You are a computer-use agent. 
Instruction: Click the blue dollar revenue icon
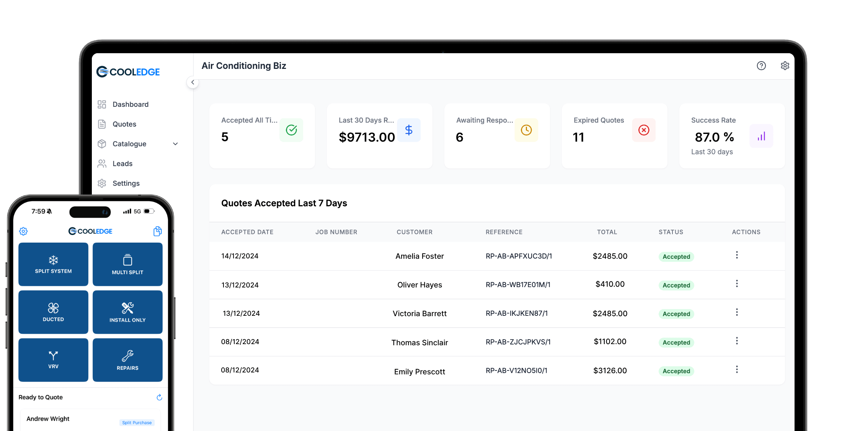pos(409,130)
